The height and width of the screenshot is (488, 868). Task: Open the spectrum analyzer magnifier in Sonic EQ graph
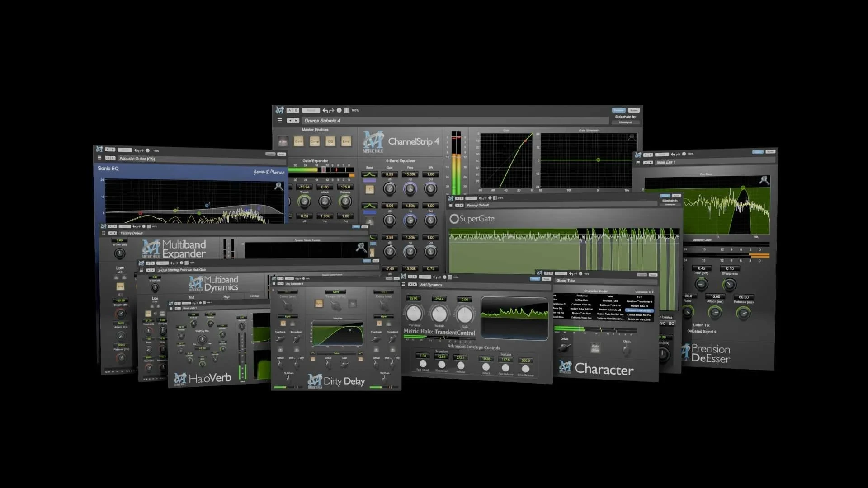(x=278, y=186)
